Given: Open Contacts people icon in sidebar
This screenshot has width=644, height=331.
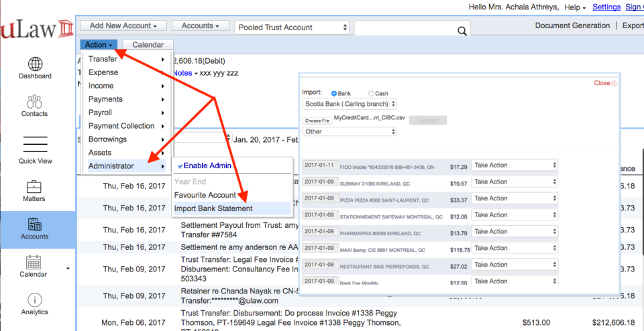Looking at the screenshot, I should [35, 102].
